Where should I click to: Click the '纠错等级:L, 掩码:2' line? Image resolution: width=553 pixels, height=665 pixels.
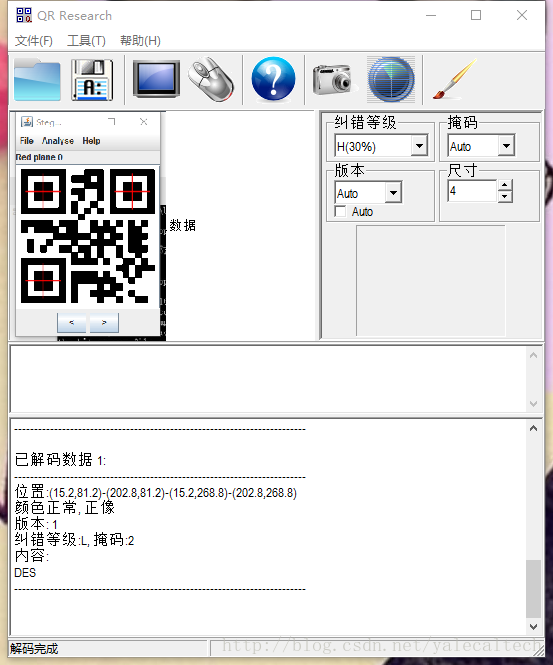click(74, 540)
